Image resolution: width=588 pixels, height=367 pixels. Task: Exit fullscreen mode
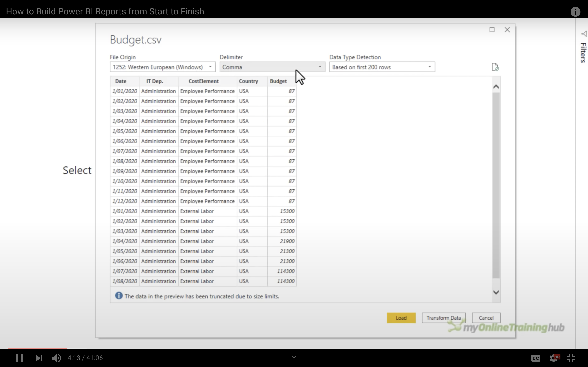[571, 358]
